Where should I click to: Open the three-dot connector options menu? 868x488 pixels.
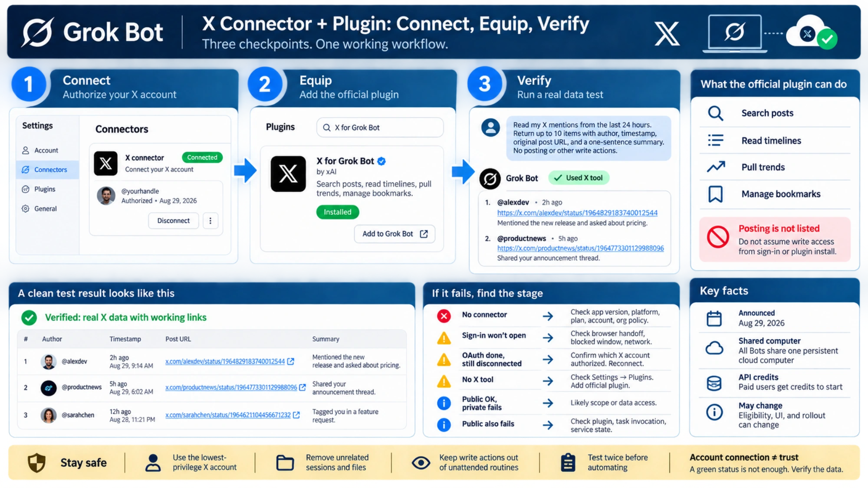[210, 220]
